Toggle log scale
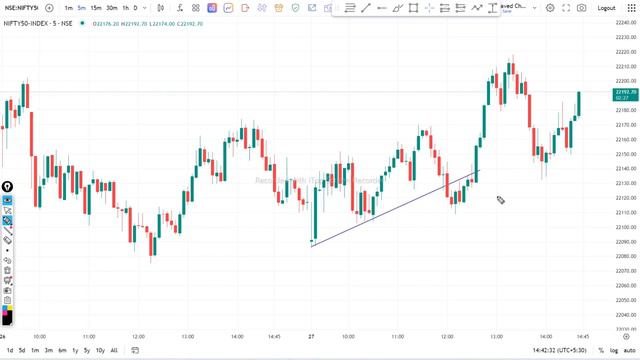 pos(614,350)
